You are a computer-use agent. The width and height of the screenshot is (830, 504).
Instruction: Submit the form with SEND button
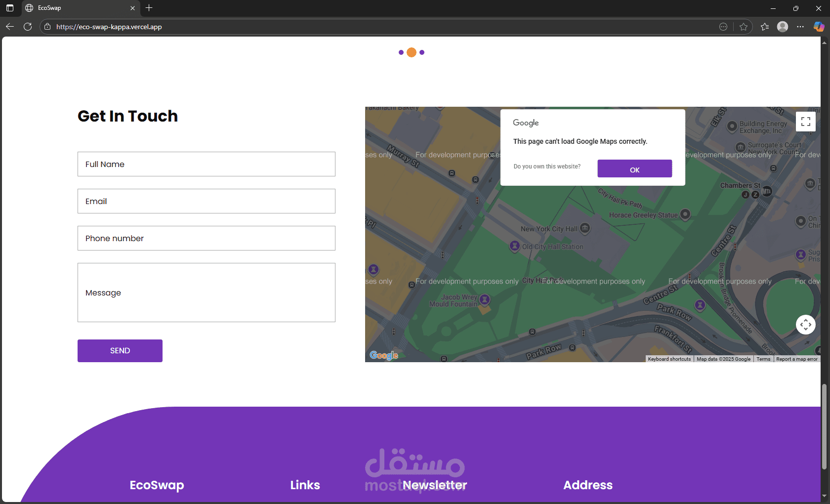[x=120, y=351]
